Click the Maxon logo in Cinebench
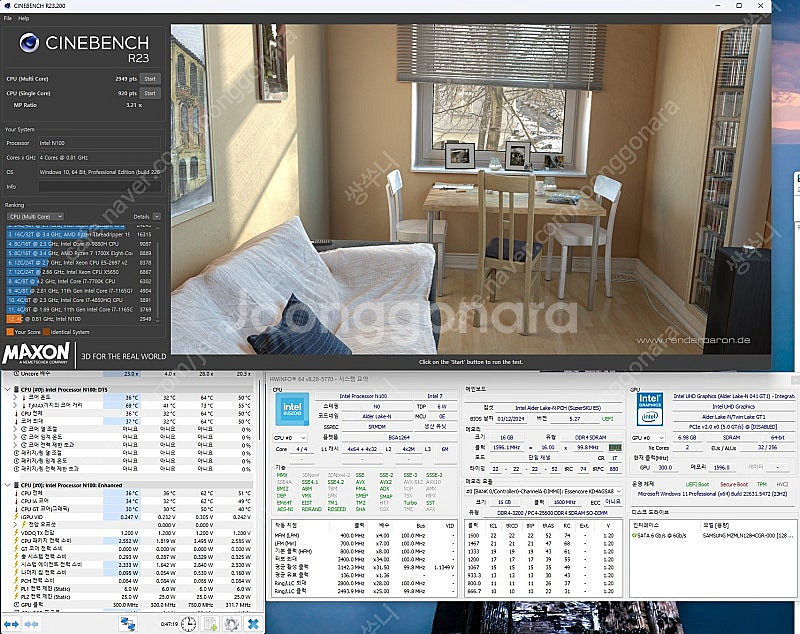Image resolution: width=800 pixels, height=634 pixels. pyautogui.click(x=36, y=353)
